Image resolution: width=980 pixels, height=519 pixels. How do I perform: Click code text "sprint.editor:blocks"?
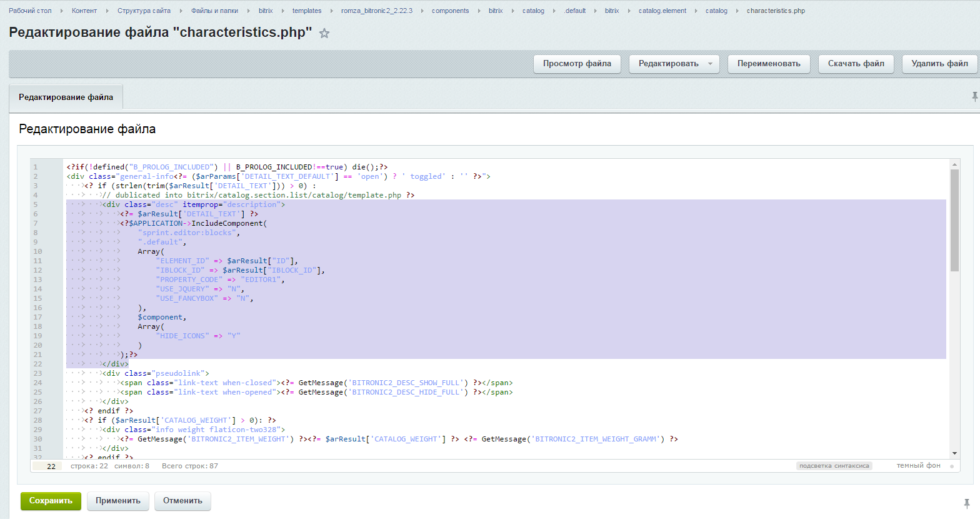(187, 233)
